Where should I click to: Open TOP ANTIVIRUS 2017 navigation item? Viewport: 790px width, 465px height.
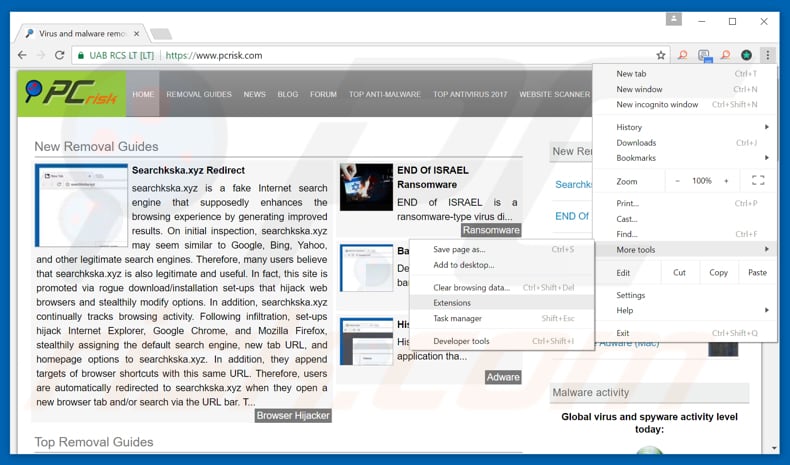(x=470, y=94)
